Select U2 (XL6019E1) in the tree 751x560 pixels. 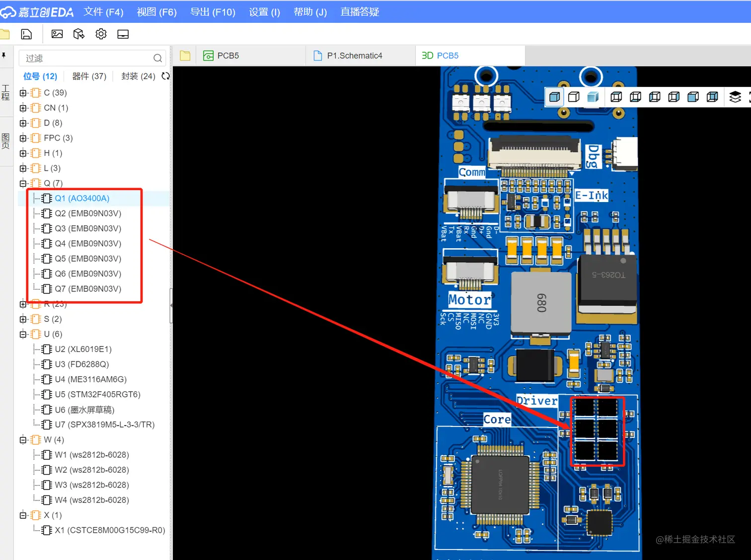[83, 350]
